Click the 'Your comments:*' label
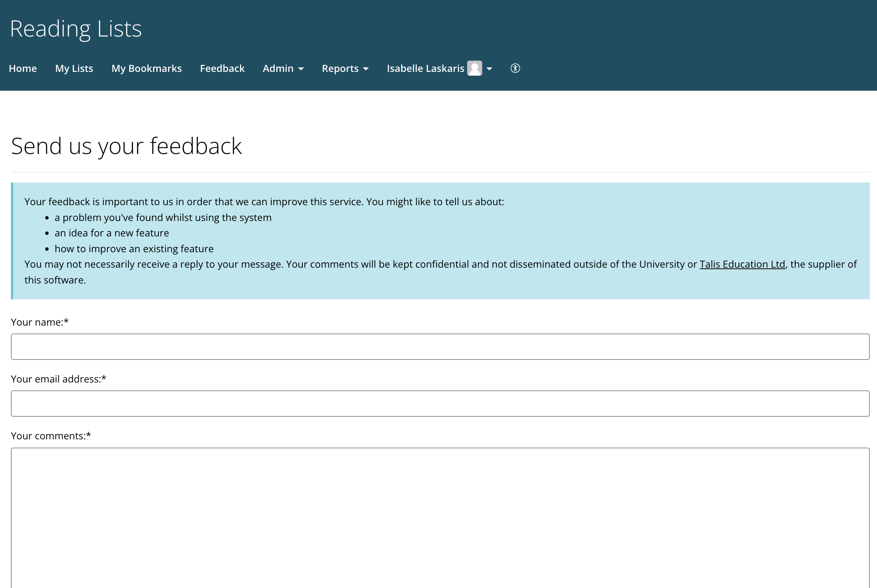 [x=51, y=436]
